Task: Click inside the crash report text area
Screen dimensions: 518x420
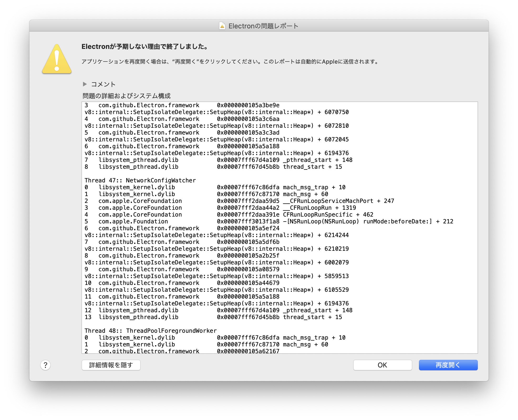Action: (x=280, y=228)
